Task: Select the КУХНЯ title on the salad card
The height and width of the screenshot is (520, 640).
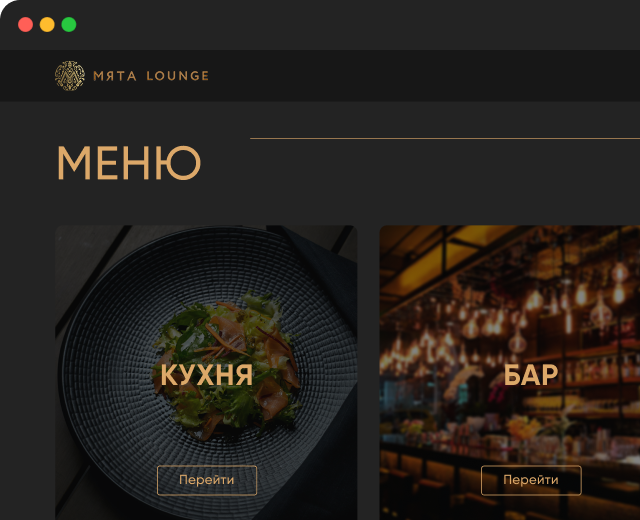Action: click(x=207, y=375)
